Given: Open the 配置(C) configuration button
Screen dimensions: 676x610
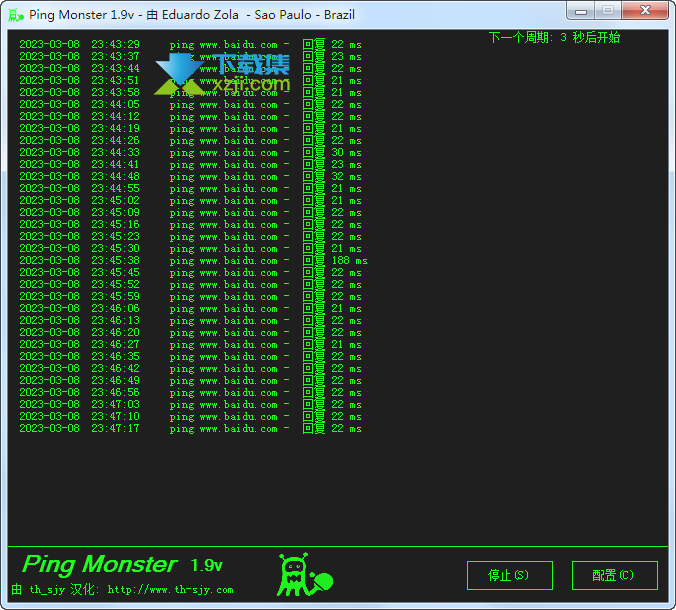Looking at the screenshot, I should pos(614,576).
